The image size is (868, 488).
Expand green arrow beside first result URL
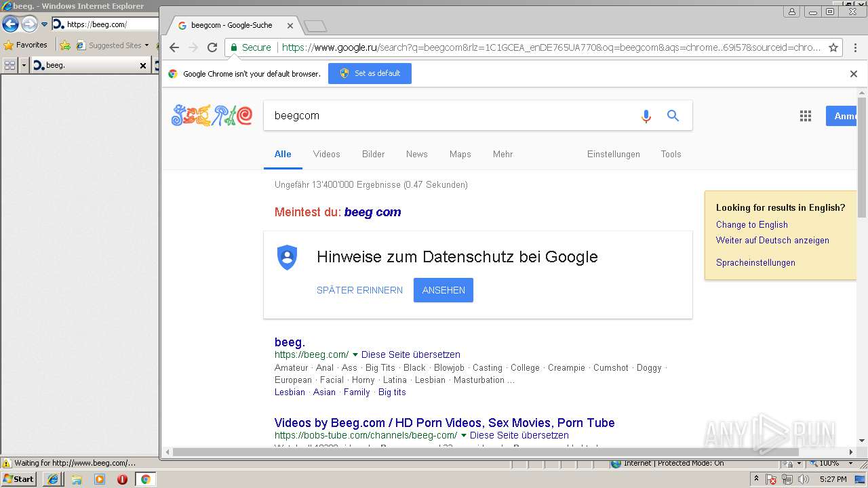[x=355, y=354]
